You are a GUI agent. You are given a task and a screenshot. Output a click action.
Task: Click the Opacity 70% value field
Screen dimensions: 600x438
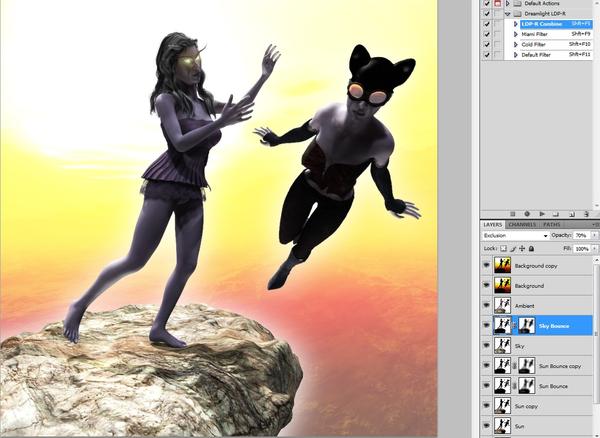tap(581, 236)
